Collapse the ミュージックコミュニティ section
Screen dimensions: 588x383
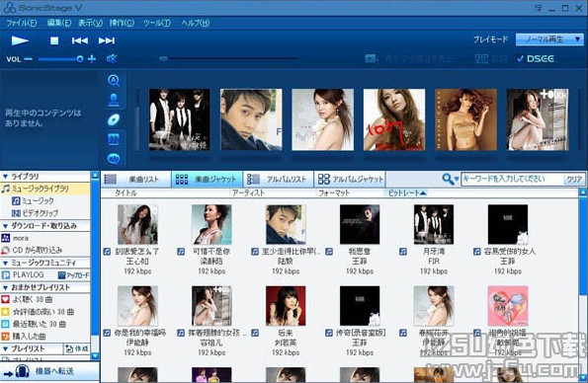point(5,264)
